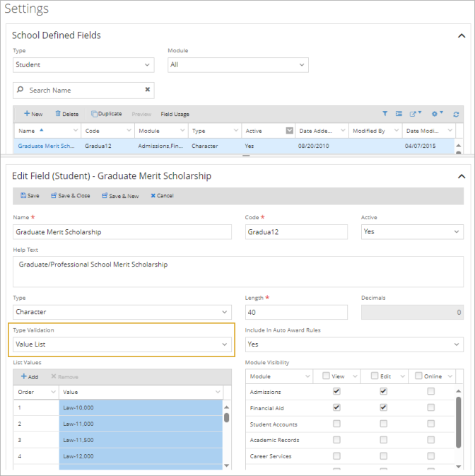
Task: Select the Law-11,500 list value
Action: 141,440
